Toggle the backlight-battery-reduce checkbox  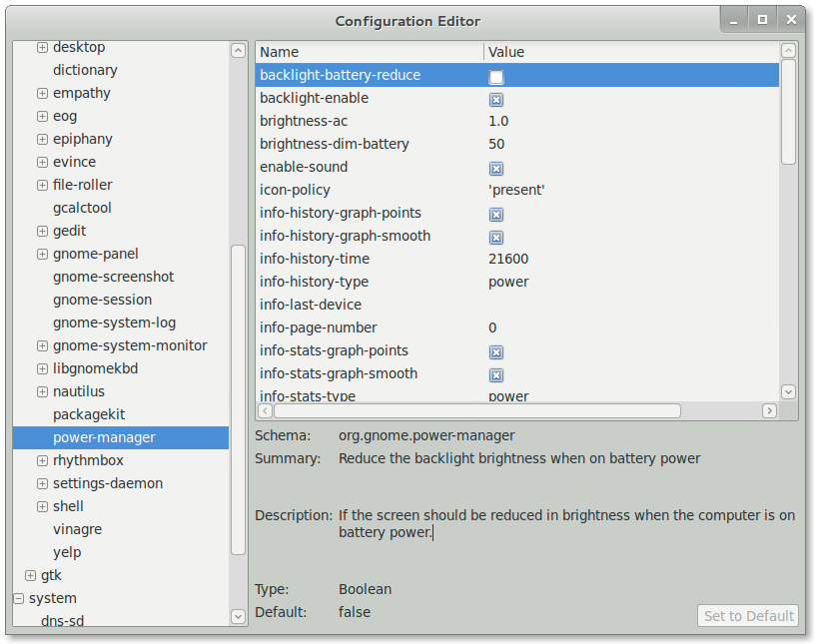coord(495,77)
